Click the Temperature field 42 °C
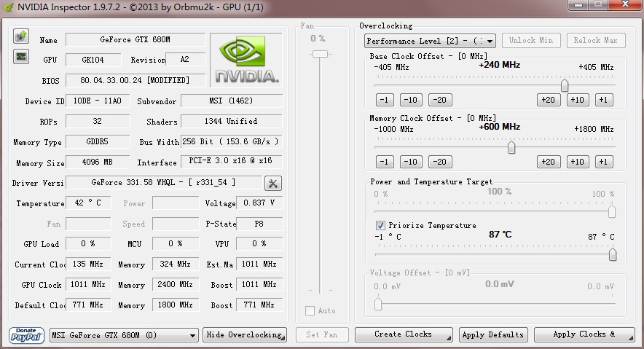This screenshot has width=644, height=349. (88, 203)
